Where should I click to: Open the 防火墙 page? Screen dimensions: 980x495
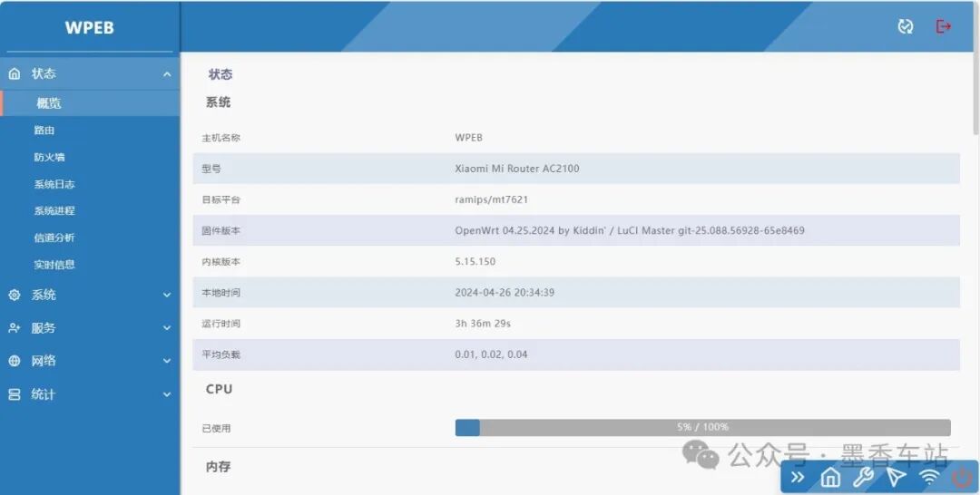pos(49,158)
